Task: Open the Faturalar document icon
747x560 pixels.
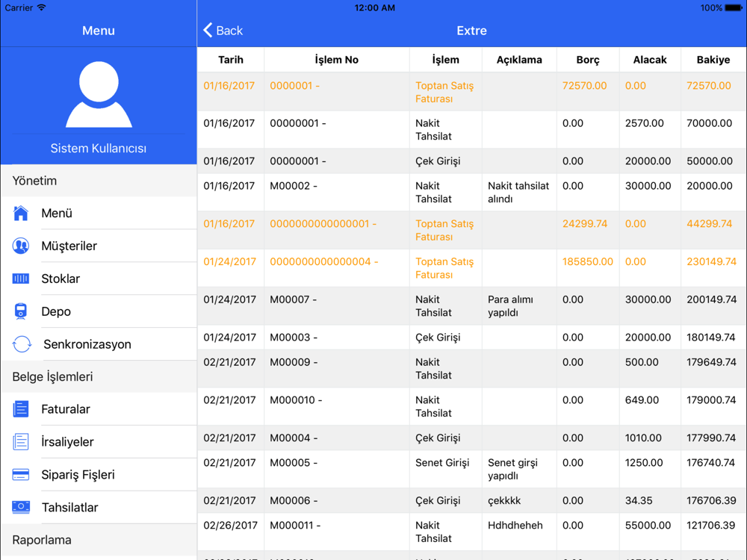Action: (21, 409)
